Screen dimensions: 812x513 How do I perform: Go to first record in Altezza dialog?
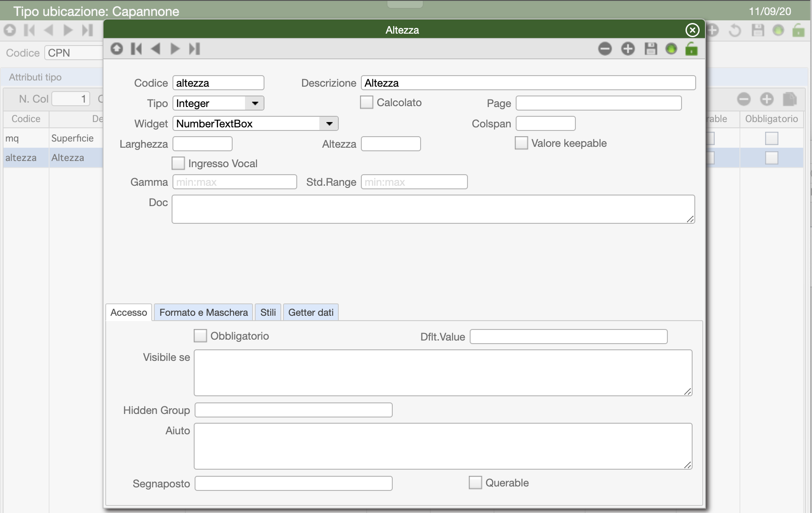(x=136, y=49)
